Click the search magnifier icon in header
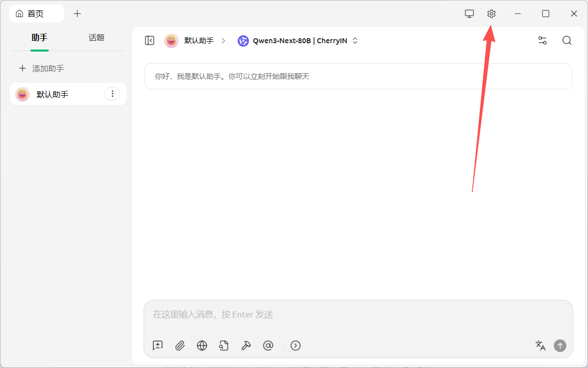The height and width of the screenshot is (368, 588). point(567,41)
